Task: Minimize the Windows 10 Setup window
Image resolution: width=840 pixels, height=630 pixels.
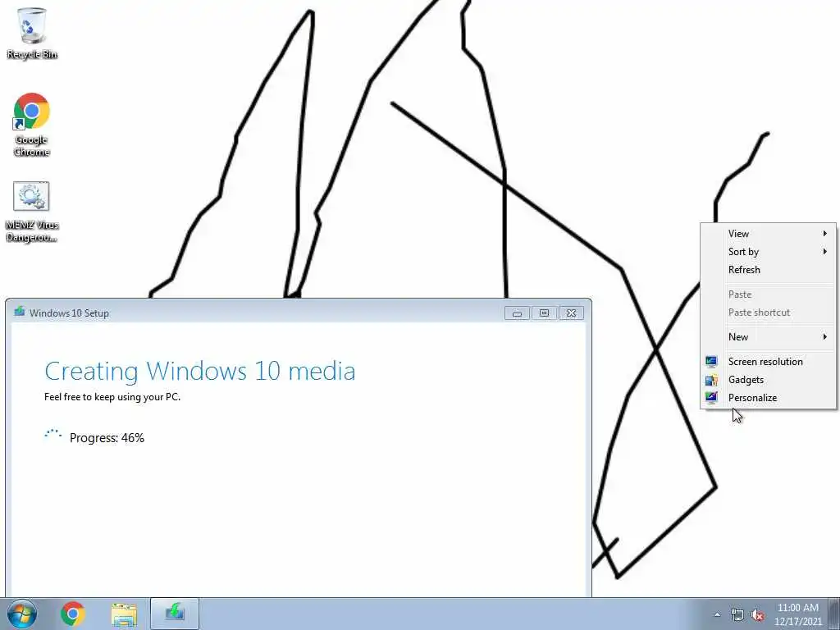Action: pyautogui.click(x=517, y=313)
